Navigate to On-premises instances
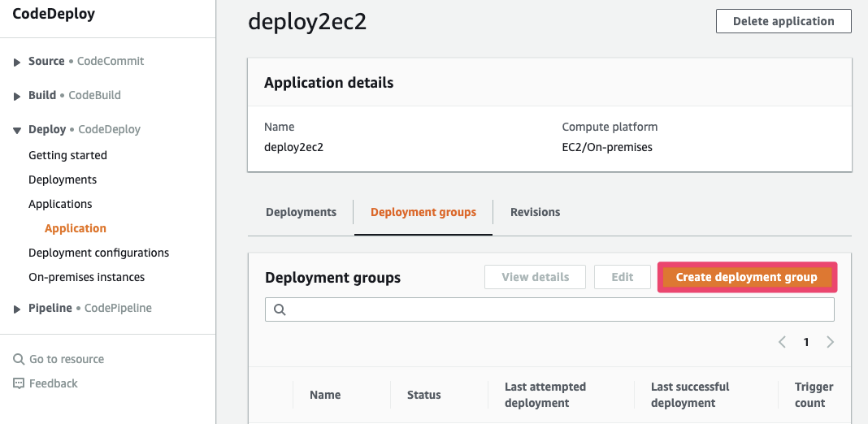The image size is (868, 424). point(86,277)
